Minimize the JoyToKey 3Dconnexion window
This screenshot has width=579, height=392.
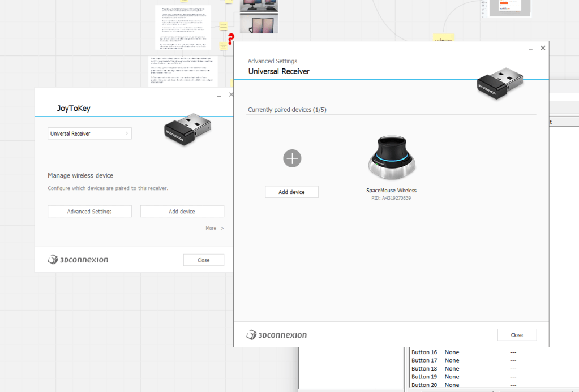click(x=219, y=95)
